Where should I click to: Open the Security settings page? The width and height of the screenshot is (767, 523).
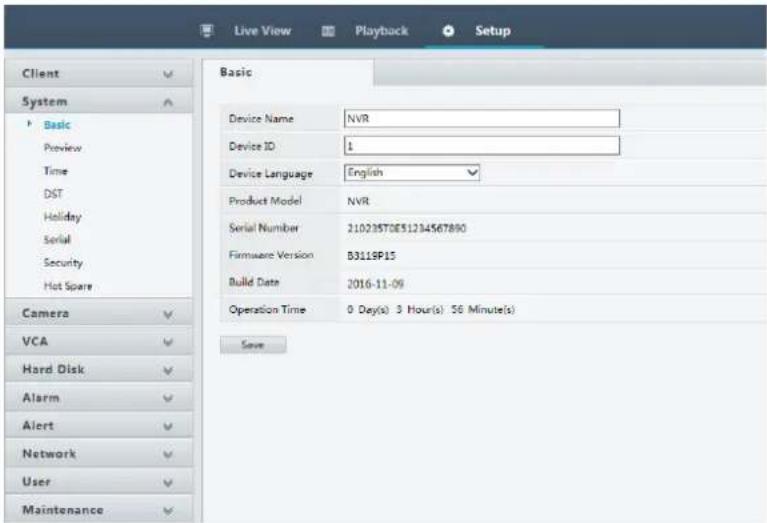tap(63, 263)
